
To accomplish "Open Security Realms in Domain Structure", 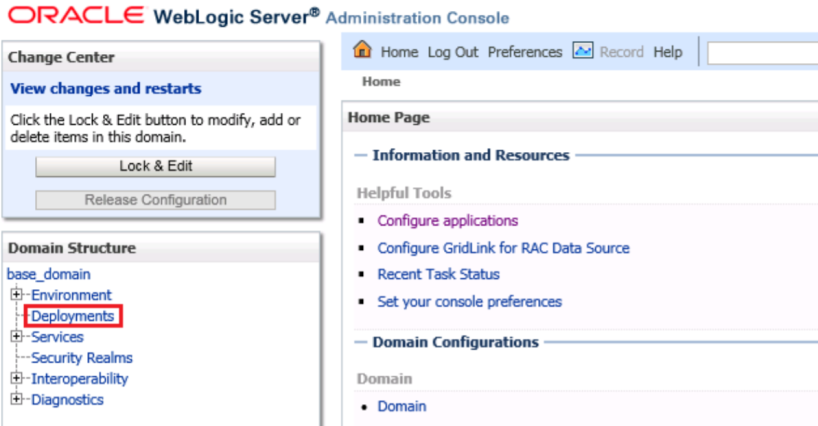I will tap(82, 358).
